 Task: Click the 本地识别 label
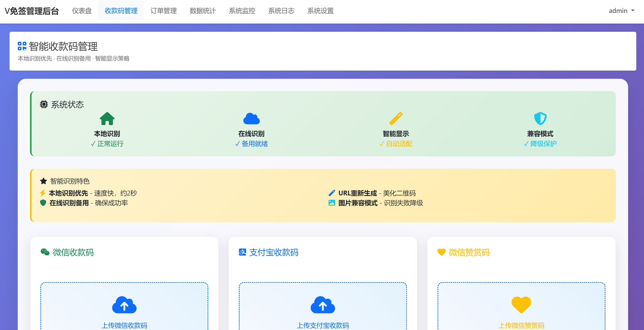click(x=107, y=134)
